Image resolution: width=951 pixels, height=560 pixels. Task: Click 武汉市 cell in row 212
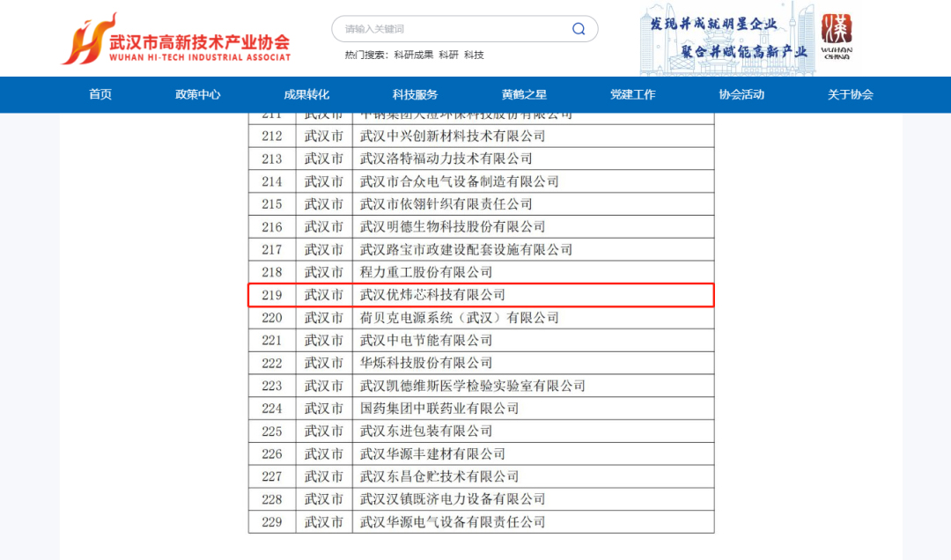[x=324, y=136]
